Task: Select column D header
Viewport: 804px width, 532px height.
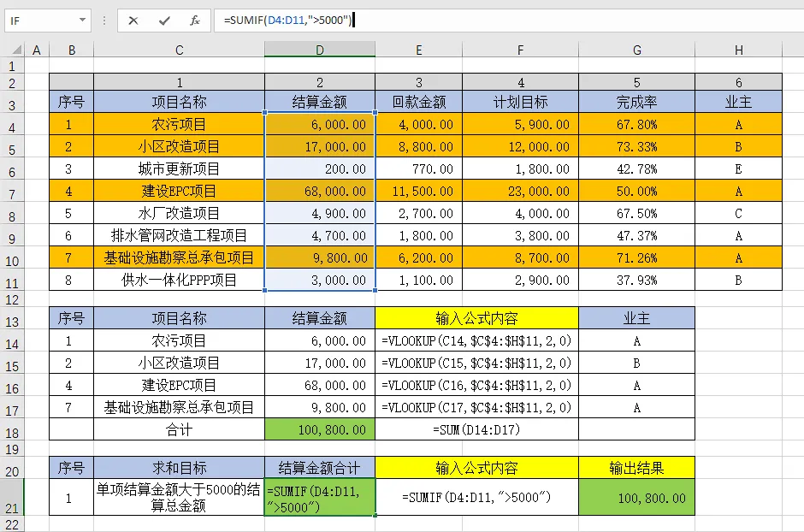Action: coord(320,50)
